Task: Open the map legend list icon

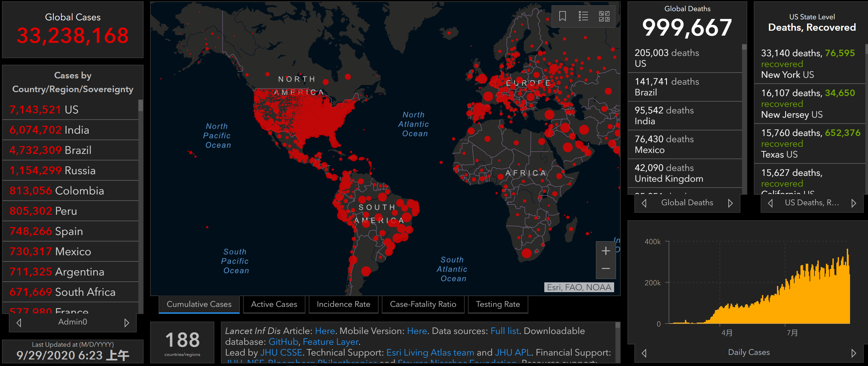Action: [583, 16]
